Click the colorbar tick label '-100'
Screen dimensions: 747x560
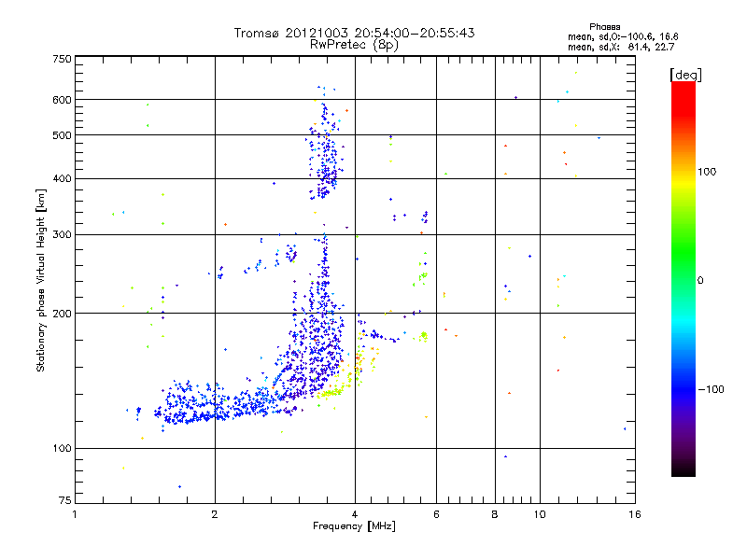[711, 389]
